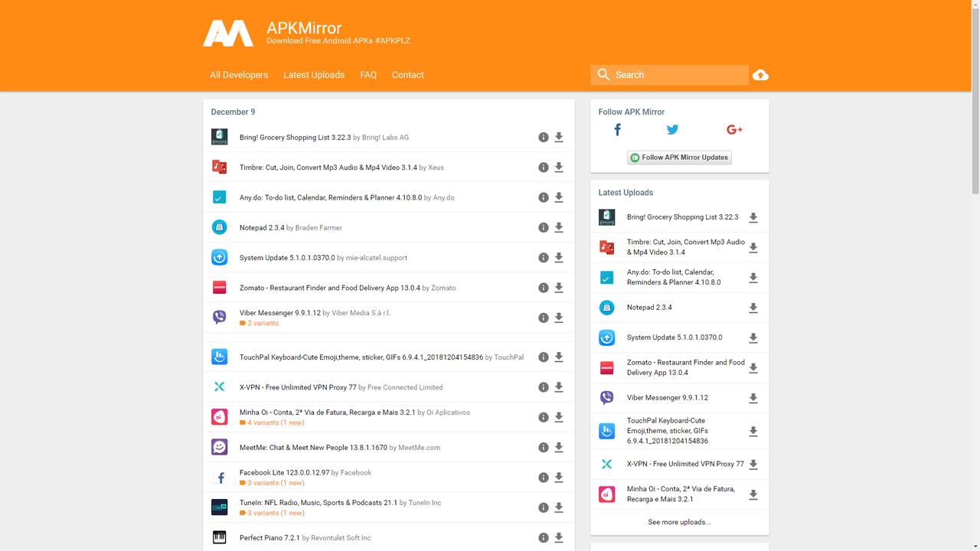Download Timbre 3.1.4 from main list
Screen dimensions: 980x551
(x=559, y=168)
